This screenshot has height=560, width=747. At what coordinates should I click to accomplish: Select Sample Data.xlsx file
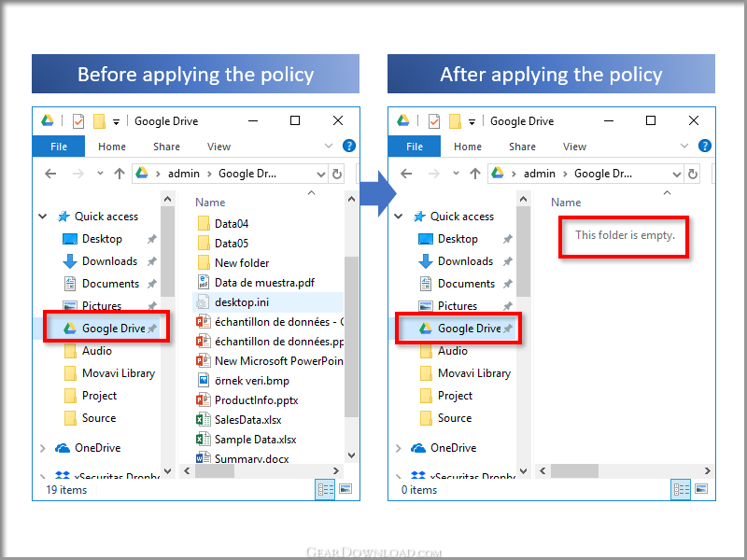click(x=247, y=440)
